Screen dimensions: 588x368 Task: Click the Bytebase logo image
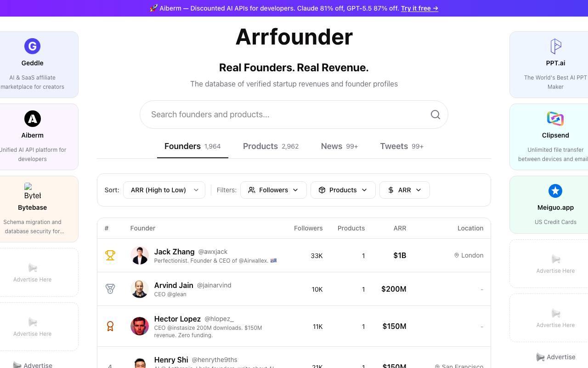click(32, 191)
